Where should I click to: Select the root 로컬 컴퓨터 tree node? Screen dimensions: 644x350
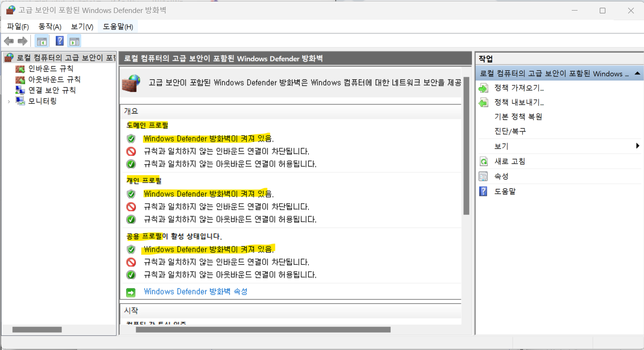[x=66, y=58]
